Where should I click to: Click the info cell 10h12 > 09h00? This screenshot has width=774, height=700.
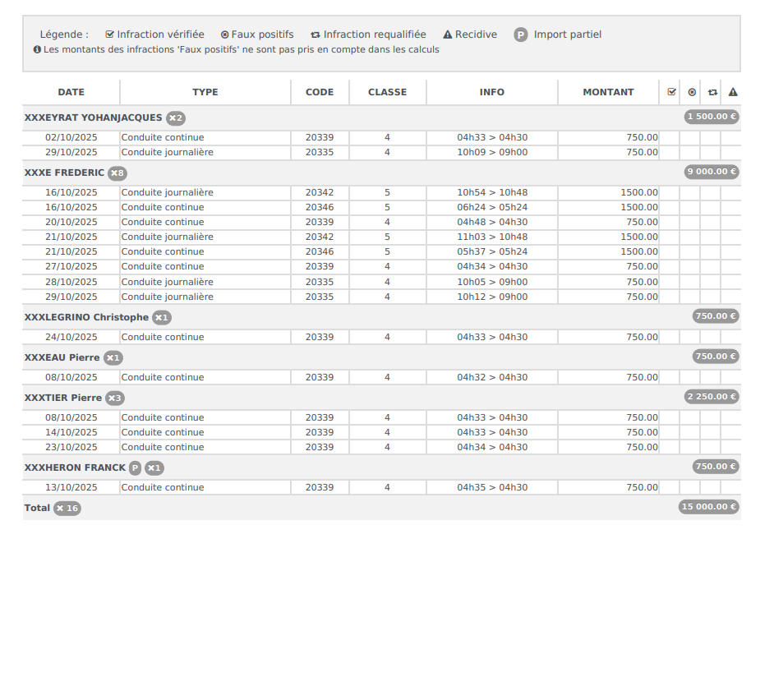[x=492, y=297]
